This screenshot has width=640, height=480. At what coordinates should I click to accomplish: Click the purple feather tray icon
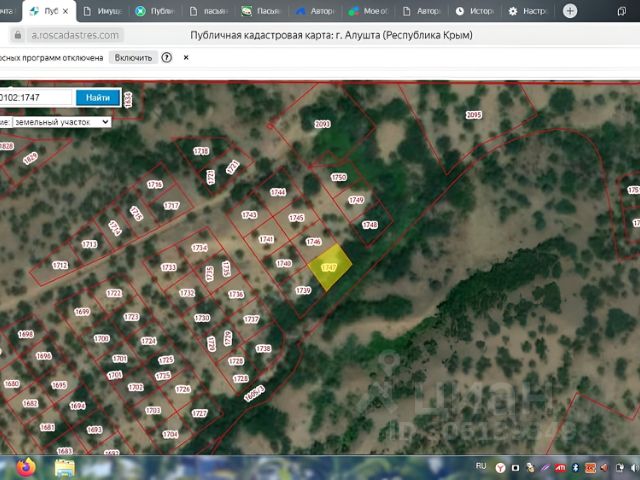(x=545, y=468)
